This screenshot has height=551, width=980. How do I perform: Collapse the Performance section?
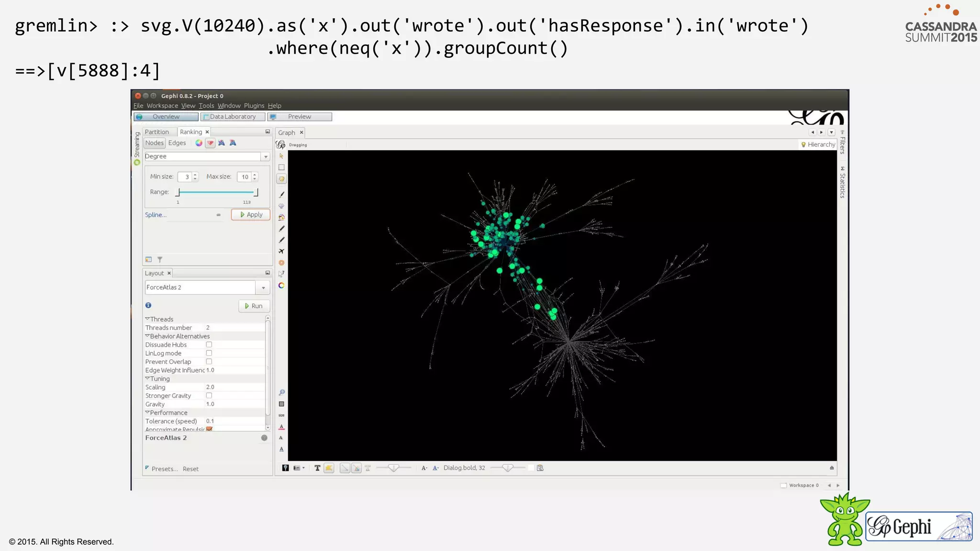coord(147,412)
